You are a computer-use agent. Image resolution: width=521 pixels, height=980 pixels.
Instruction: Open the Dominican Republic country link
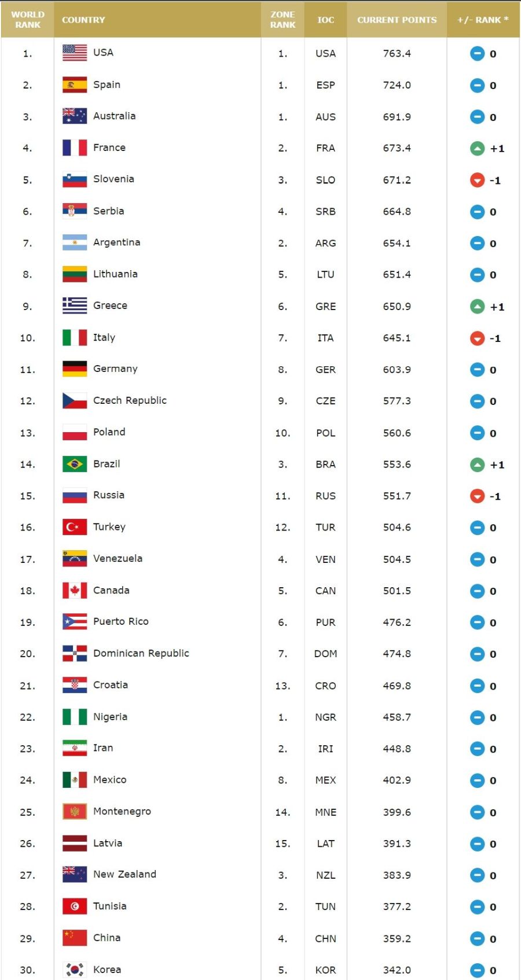(x=141, y=653)
